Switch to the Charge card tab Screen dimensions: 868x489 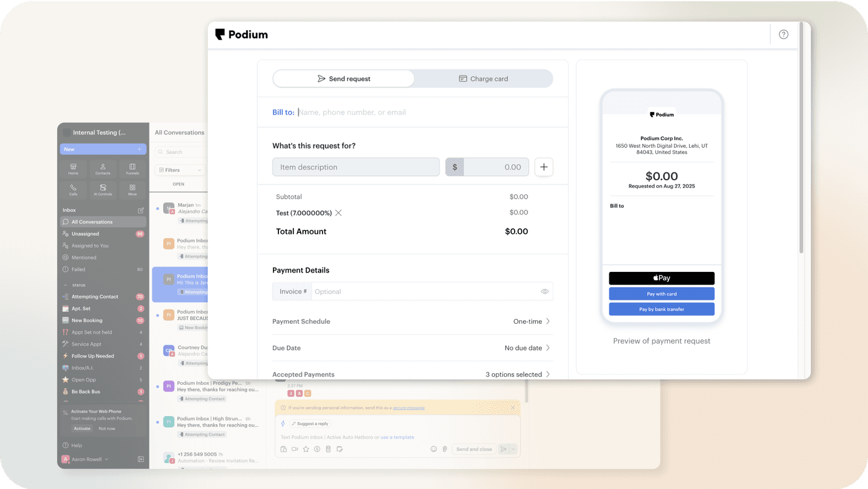482,78
